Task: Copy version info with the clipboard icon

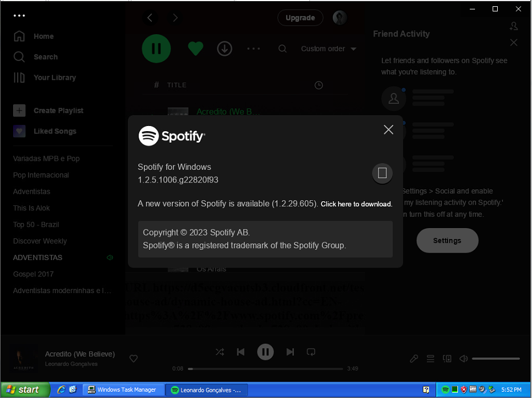Action: (x=382, y=173)
